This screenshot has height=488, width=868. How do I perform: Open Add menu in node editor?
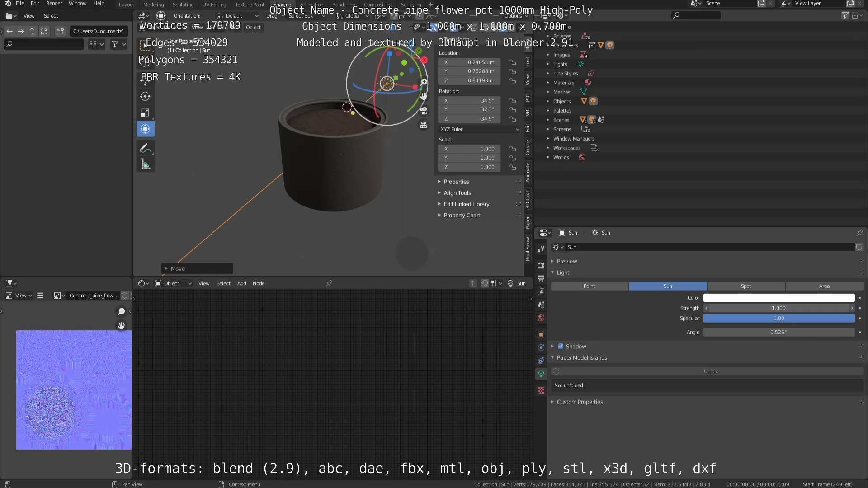point(242,283)
